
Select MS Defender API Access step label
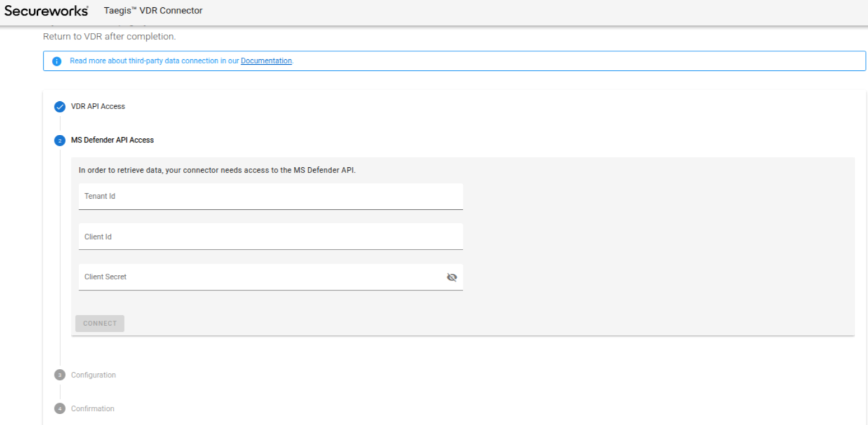(113, 140)
